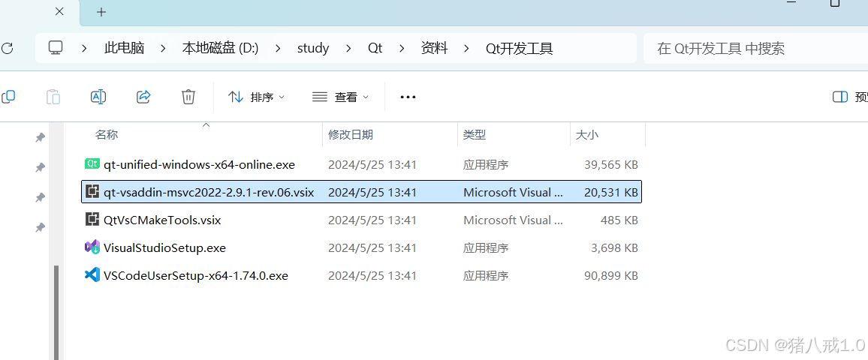
Task: Open the three-dots more options menu
Action: (x=408, y=97)
